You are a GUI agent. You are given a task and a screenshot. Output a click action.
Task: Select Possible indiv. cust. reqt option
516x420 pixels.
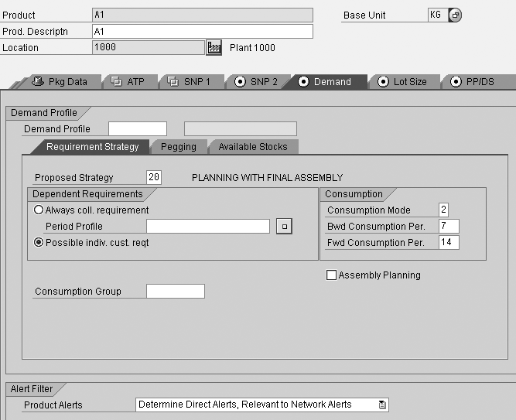point(39,243)
